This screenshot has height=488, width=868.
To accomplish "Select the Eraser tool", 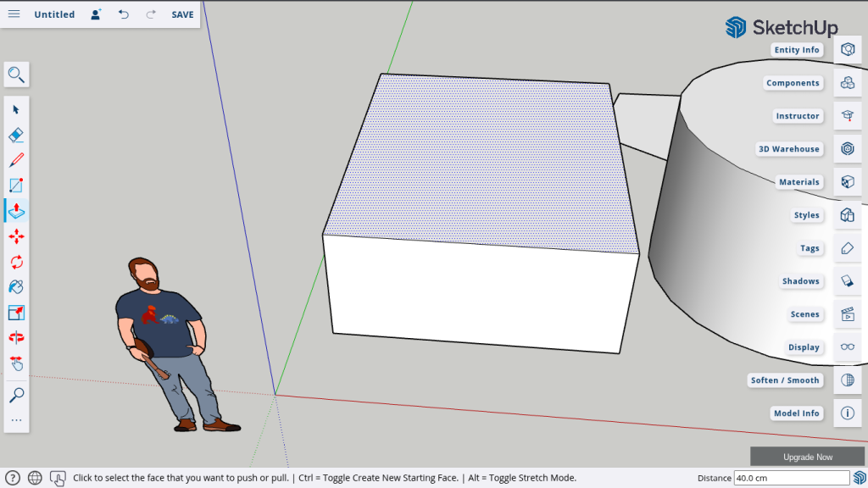I will tap(16, 135).
